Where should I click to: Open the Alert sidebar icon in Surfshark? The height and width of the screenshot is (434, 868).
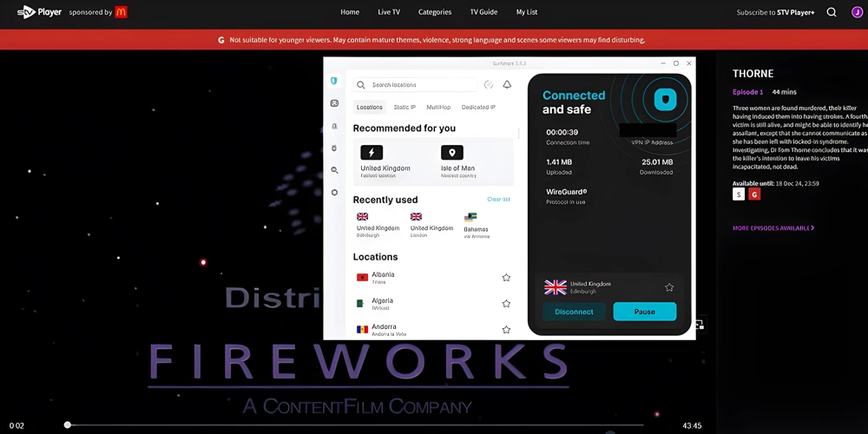pos(334,126)
